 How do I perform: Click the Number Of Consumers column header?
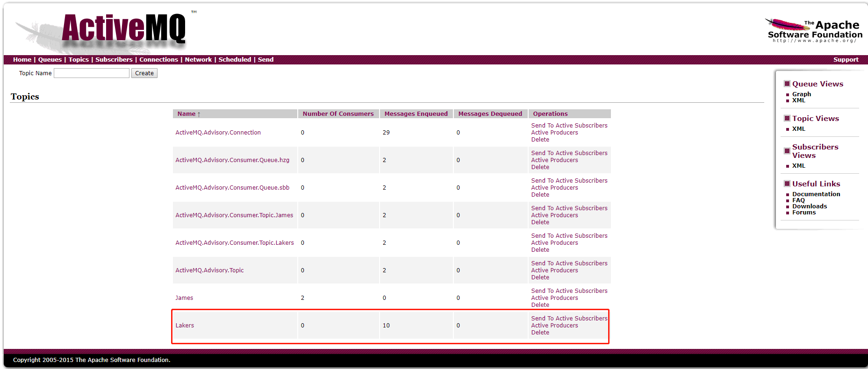(x=338, y=114)
